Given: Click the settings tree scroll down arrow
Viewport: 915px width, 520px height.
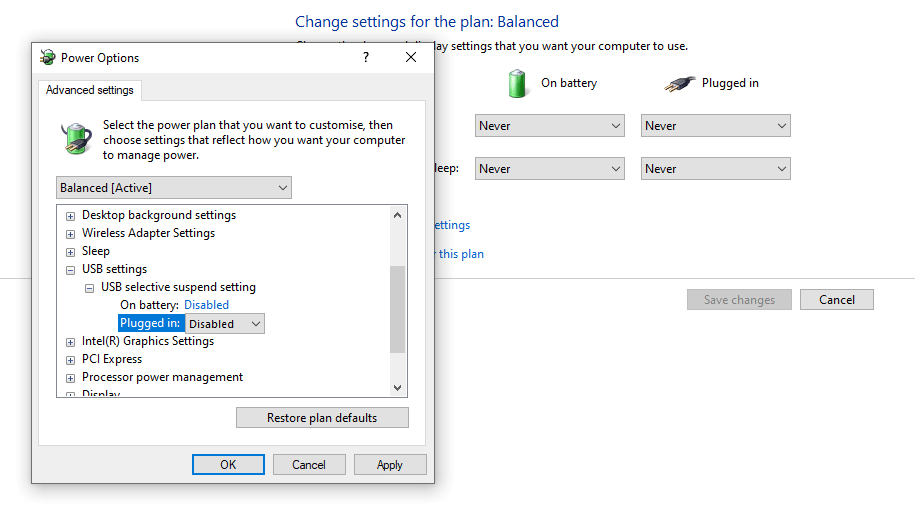Looking at the screenshot, I should point(397,388).
